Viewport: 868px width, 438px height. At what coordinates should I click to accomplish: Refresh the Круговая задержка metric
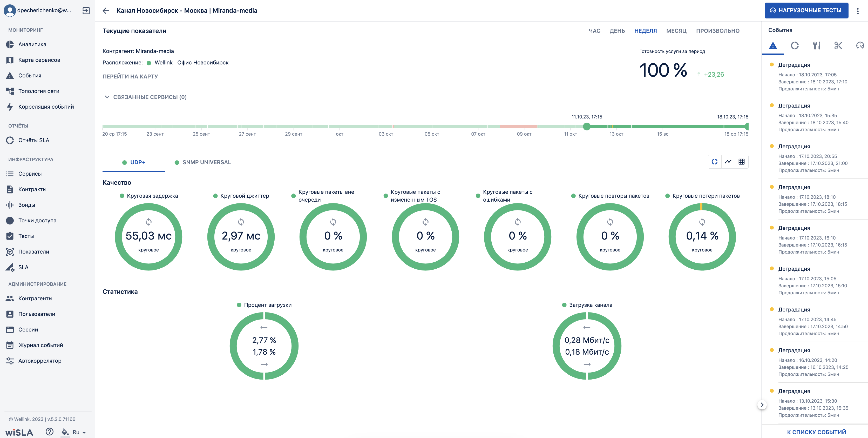click(x=148, y=222)
